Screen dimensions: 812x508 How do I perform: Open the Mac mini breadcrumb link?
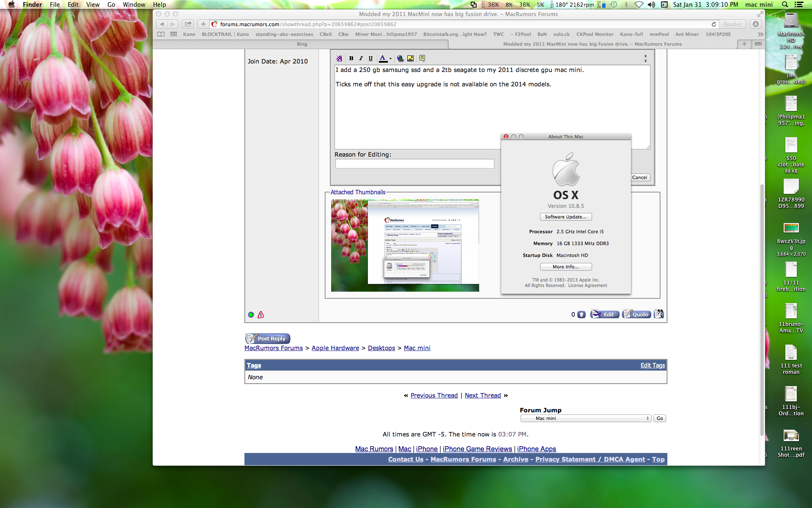pyautogui.click(x=417, y=348)
